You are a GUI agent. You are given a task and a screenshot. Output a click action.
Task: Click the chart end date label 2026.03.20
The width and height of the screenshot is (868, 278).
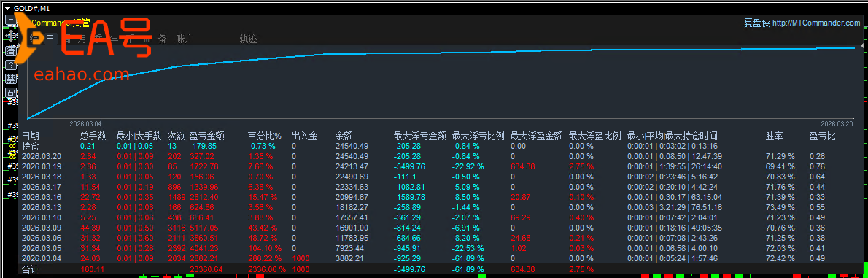tap(837, 124)
